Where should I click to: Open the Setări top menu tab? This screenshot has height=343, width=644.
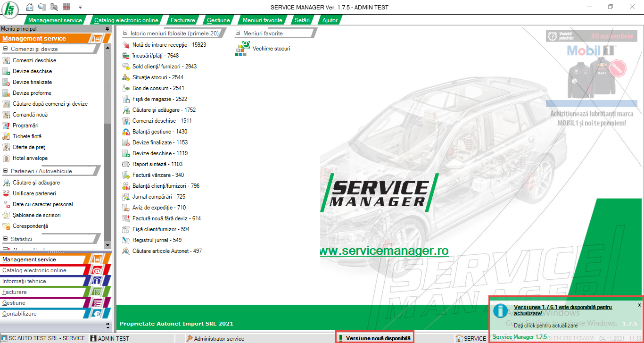coord(302,20)
